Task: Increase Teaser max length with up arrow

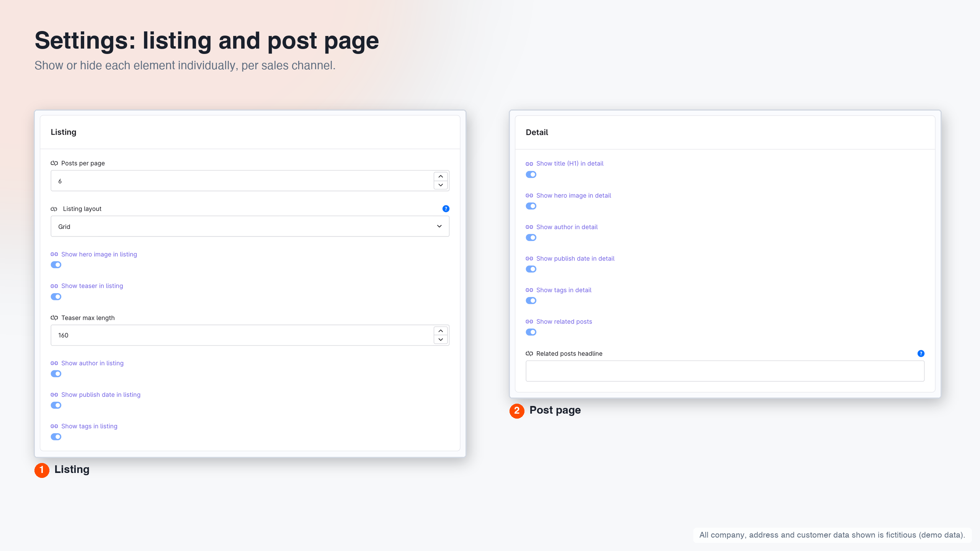Action: coord(441,331)
